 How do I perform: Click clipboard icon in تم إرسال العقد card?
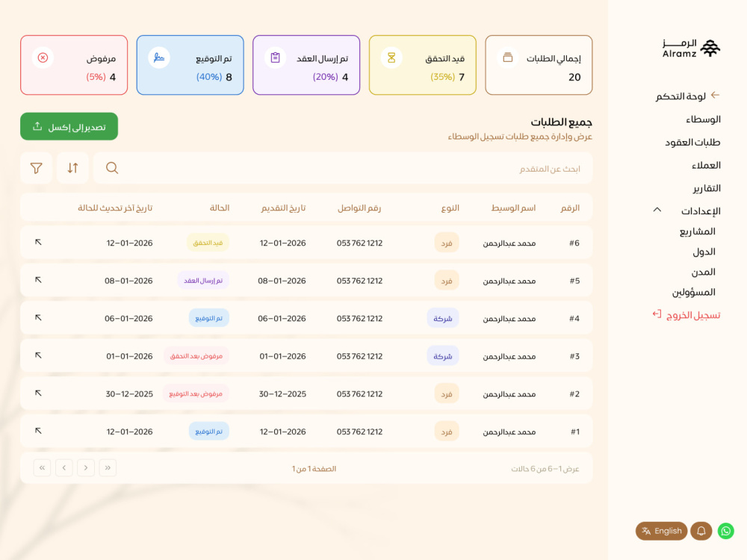tap(276, 57)
